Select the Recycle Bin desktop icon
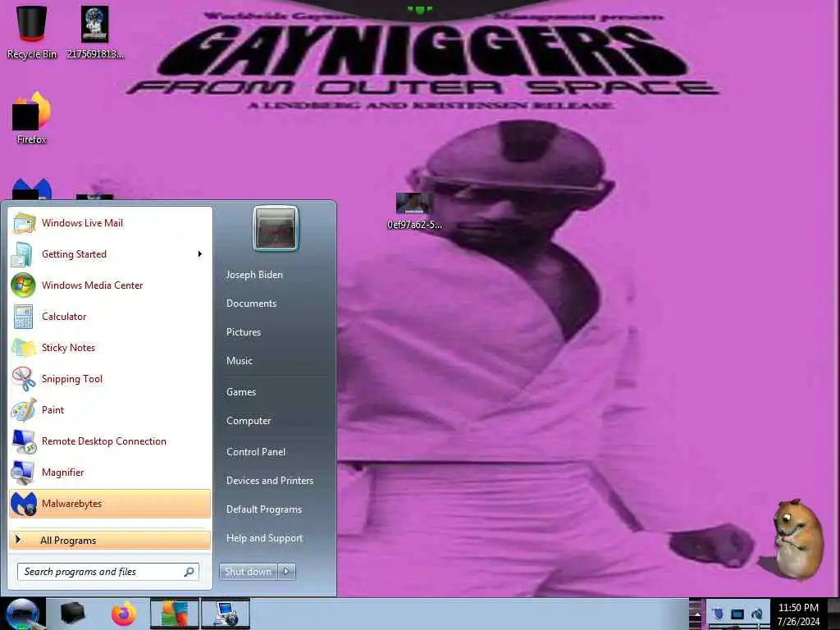The image size is (840, 630). pyautogui.click(x=32, y=32)
